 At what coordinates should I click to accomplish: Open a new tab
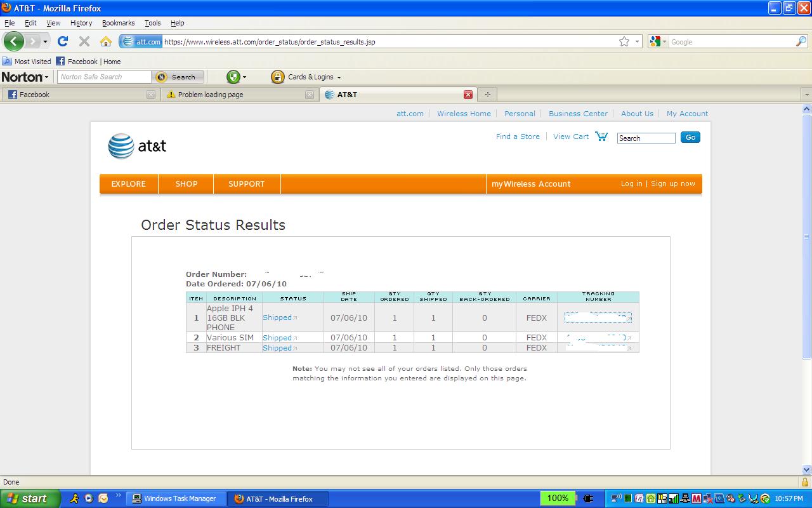(x=487, y=95)
